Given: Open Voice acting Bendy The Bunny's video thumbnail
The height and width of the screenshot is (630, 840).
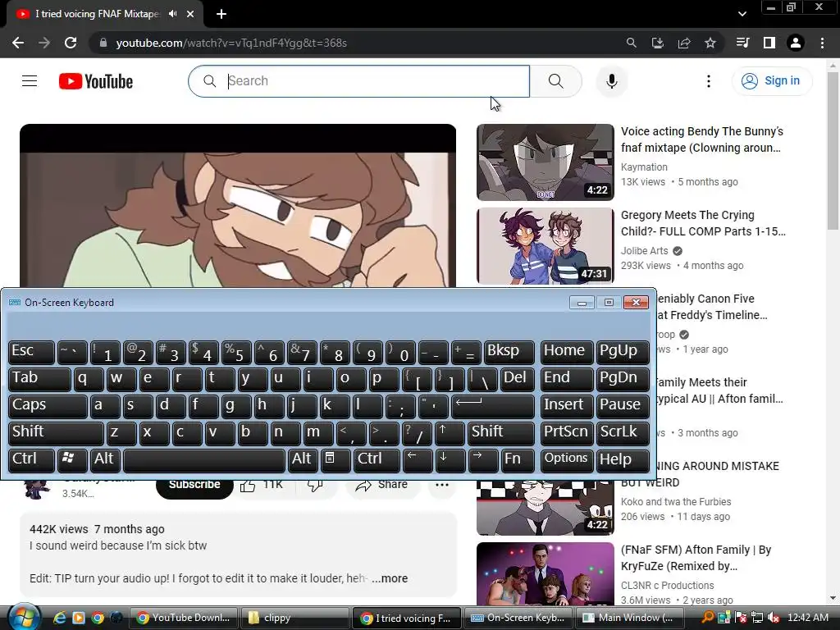Looking at the screenshot, I should (546, 162).
